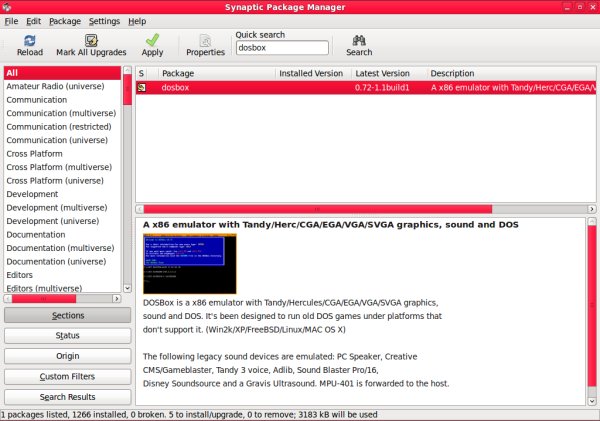Click the Origin filter button
600x421 pixels.
67,356
